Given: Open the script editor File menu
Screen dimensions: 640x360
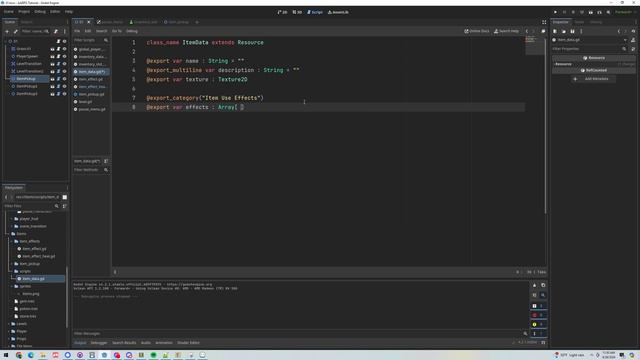Looking at the screenshot, I should pyautogui.click(x=77, y=31).
